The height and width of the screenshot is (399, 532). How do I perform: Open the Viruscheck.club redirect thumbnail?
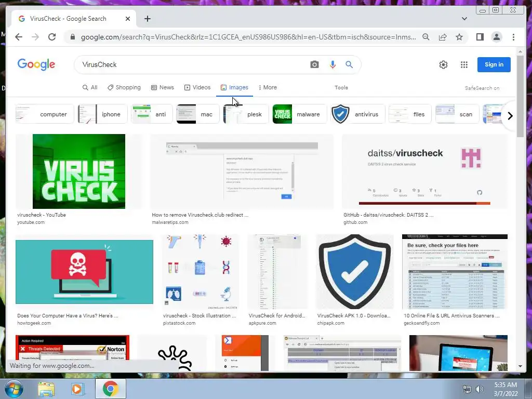click(x=242, y=171)
